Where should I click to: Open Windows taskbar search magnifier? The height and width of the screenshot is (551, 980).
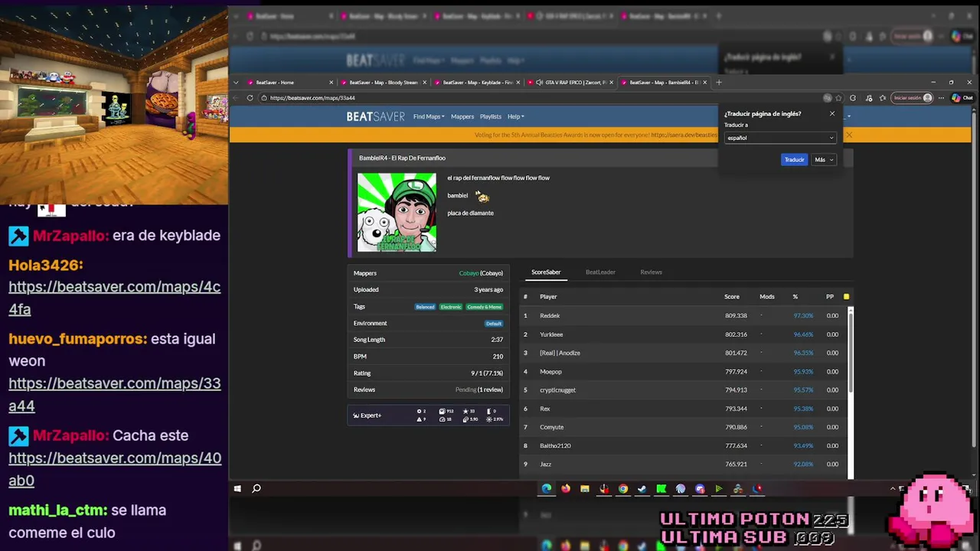click(x=256, y=488)
